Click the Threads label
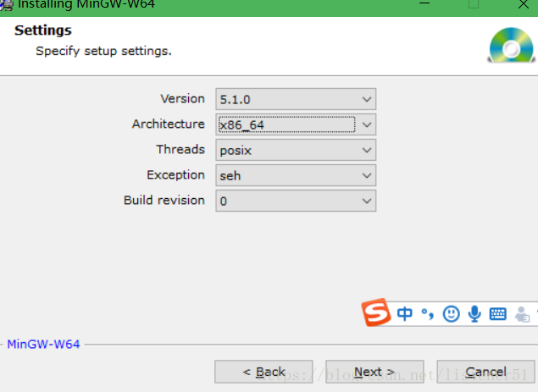 click(x=180, y=150)
